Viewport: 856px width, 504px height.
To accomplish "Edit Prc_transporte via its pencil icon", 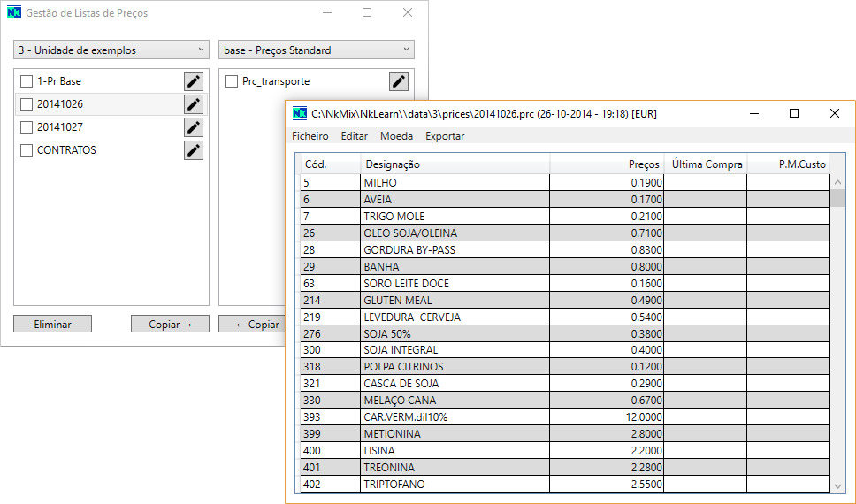I will click(399, 81).
